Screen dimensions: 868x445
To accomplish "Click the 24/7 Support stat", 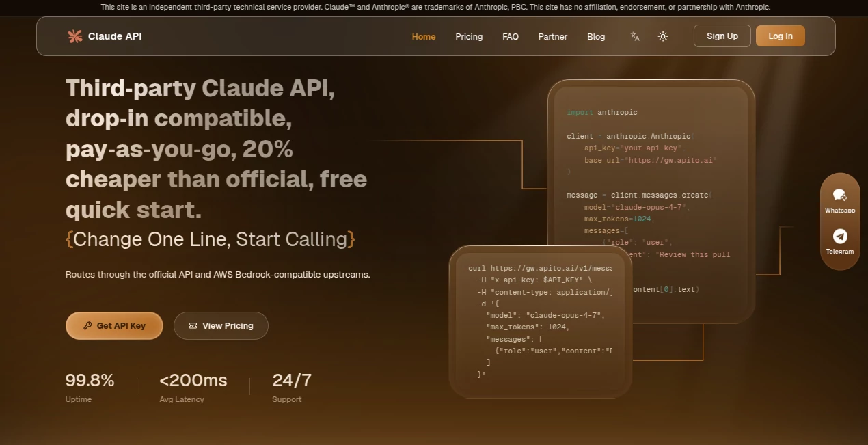I will [x=292, y=387].
